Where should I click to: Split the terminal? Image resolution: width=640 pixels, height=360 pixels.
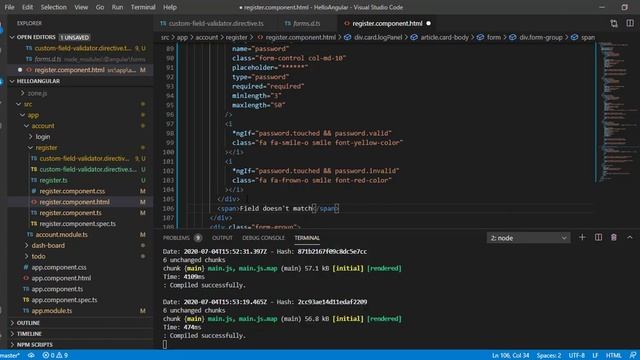click(x=598, y=237)
